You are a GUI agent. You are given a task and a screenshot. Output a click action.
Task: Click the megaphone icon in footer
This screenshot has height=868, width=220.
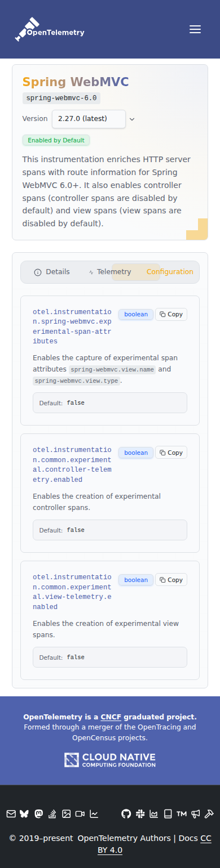tap(195, 813)
